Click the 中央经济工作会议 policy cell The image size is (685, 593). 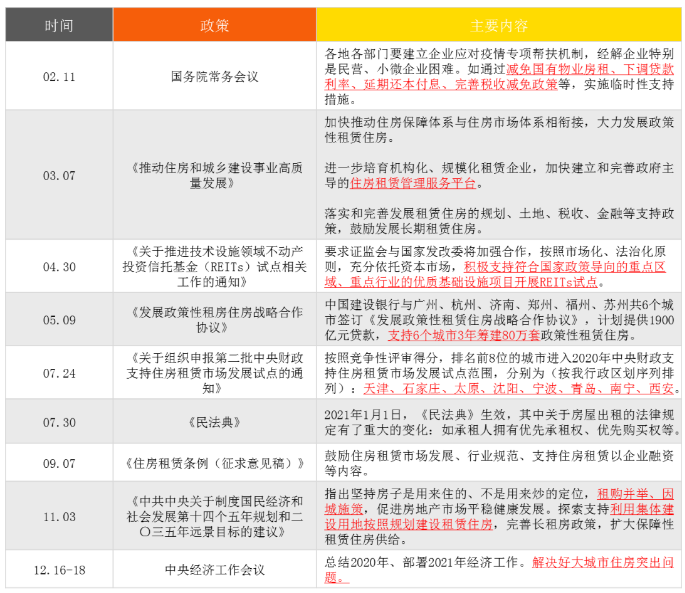[216, 569]
